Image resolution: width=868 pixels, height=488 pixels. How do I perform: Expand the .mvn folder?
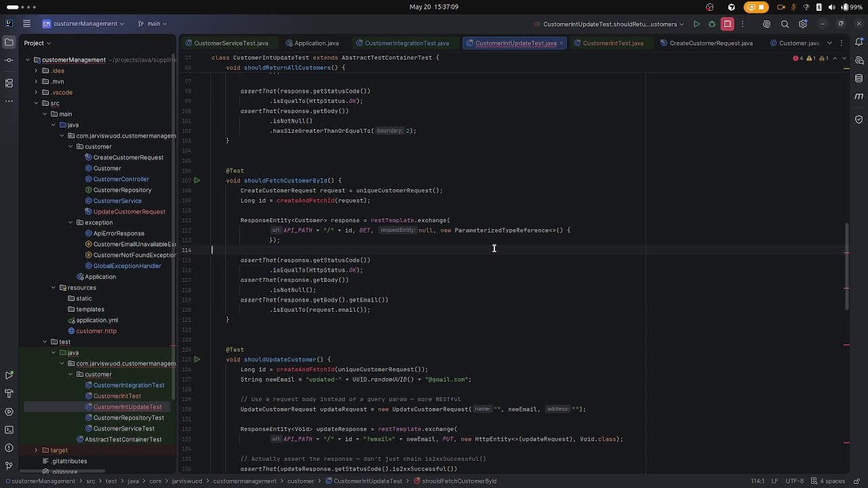tap(36, 81)
